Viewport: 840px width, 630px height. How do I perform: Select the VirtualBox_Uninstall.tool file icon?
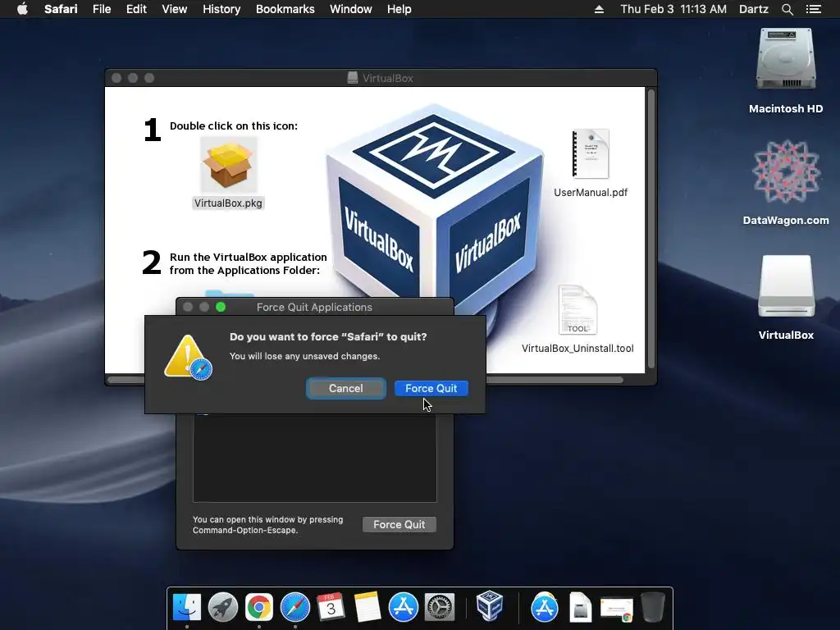click(577, 310)
